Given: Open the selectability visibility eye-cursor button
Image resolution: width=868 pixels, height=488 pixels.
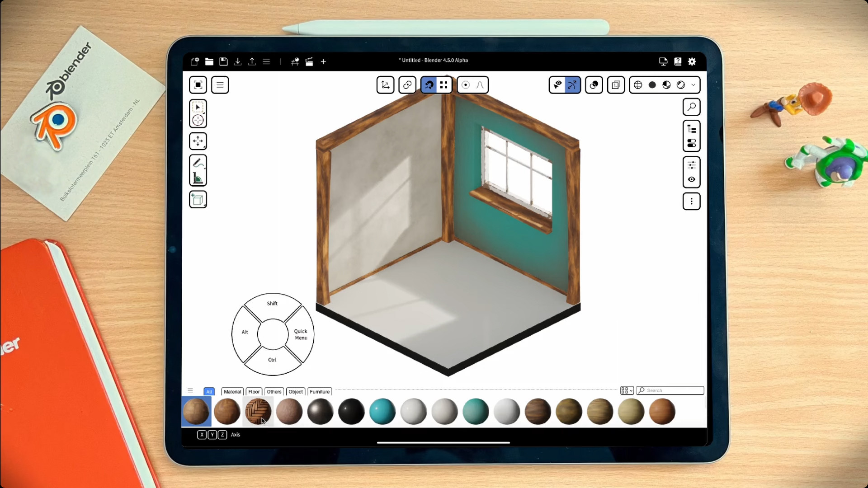Looking at the screenshot, I should pos(558,85).
